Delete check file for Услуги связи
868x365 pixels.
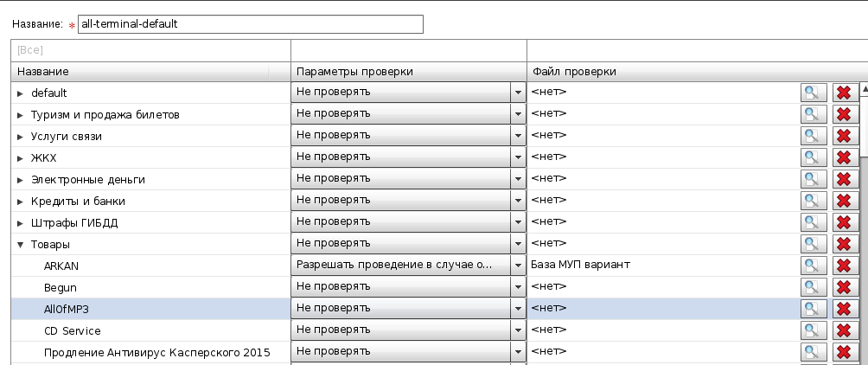tap(844, 136)
